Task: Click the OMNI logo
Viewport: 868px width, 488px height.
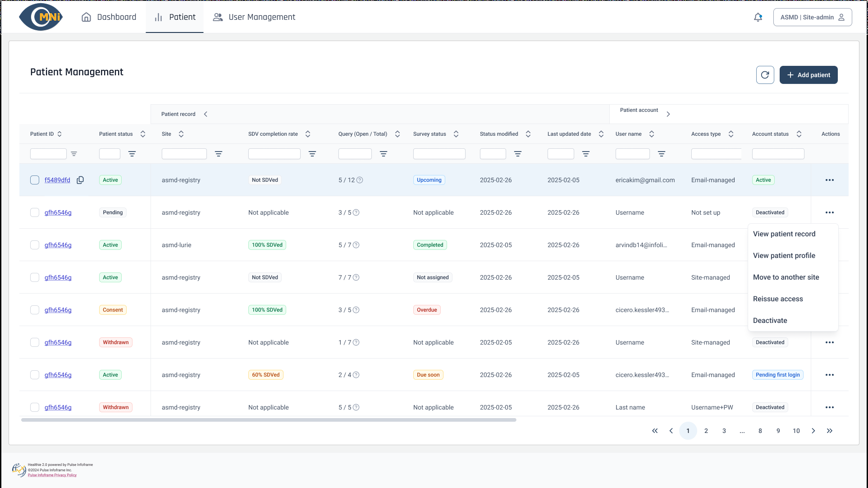Action: pyautogui.click(x=41, y=17)
